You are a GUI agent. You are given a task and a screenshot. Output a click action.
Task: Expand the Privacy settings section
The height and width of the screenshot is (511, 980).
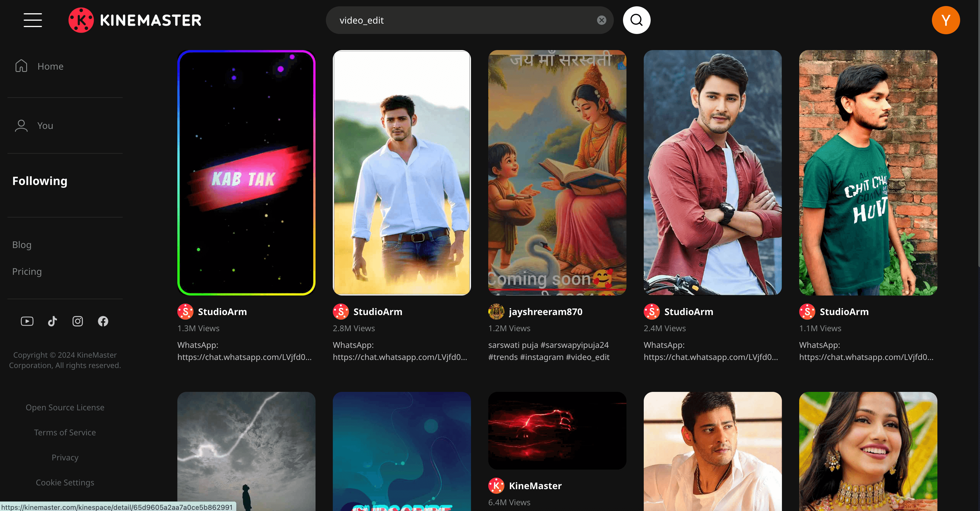[x=65, y=457]
